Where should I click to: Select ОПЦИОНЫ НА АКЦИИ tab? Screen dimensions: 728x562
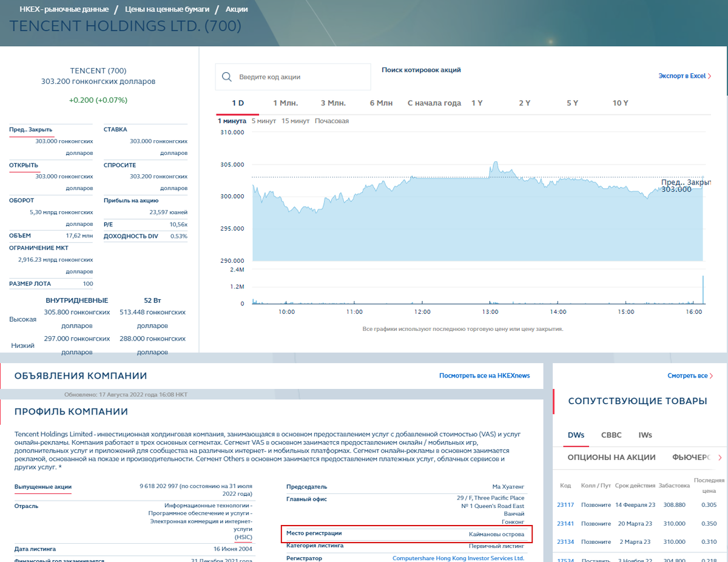612,457
